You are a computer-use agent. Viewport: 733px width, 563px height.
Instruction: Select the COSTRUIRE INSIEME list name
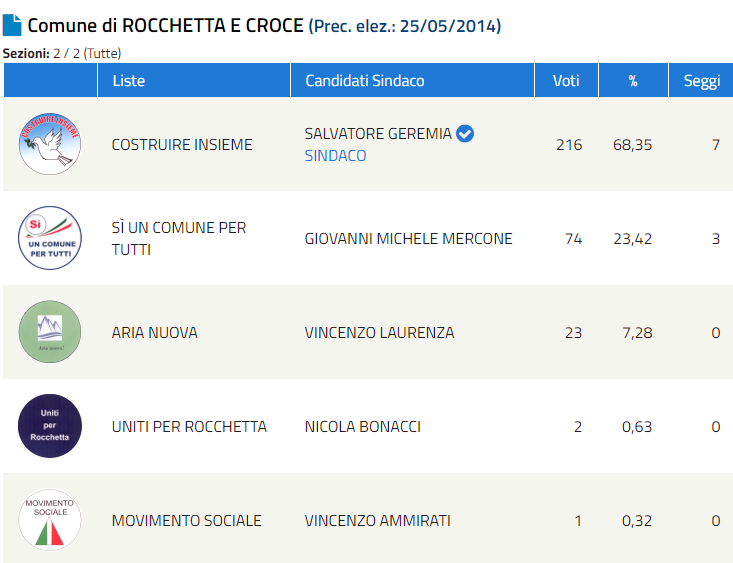pos(182,145)
